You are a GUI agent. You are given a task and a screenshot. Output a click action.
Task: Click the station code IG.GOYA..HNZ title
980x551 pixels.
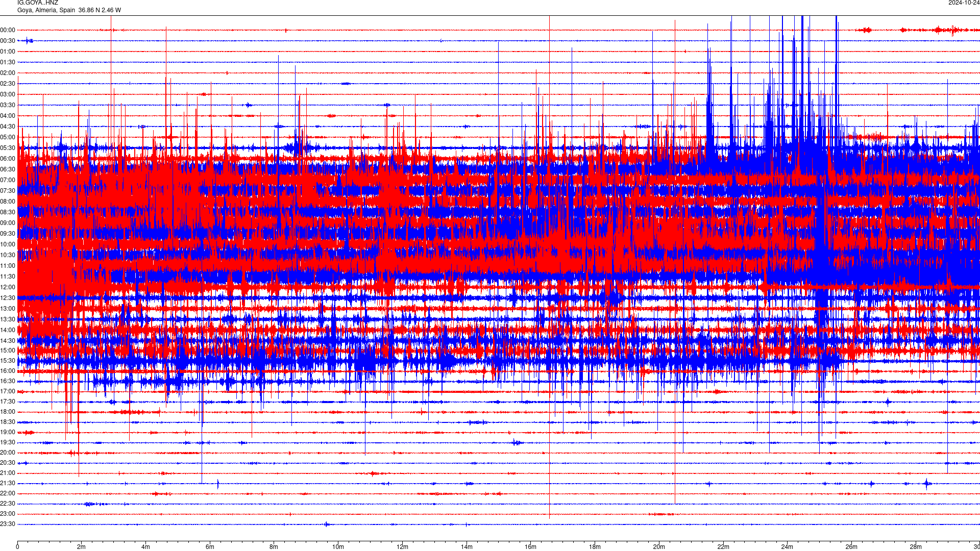[38, 3]
